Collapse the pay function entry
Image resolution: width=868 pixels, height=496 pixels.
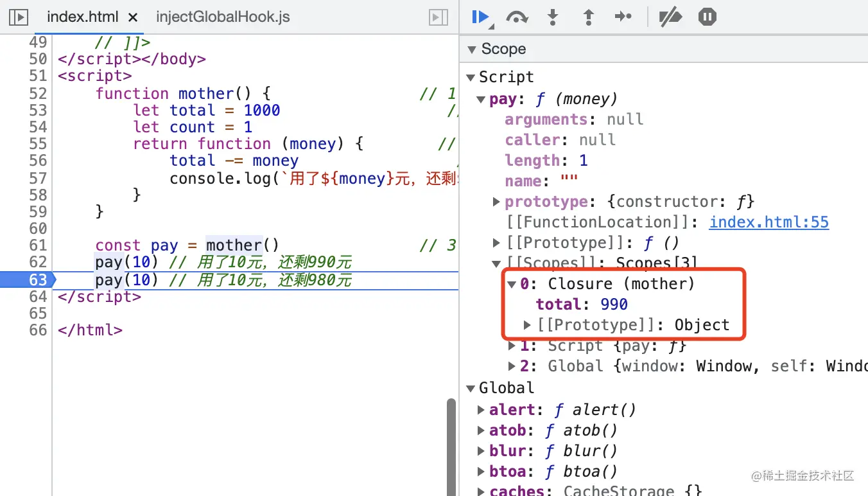tap(481, 100)
